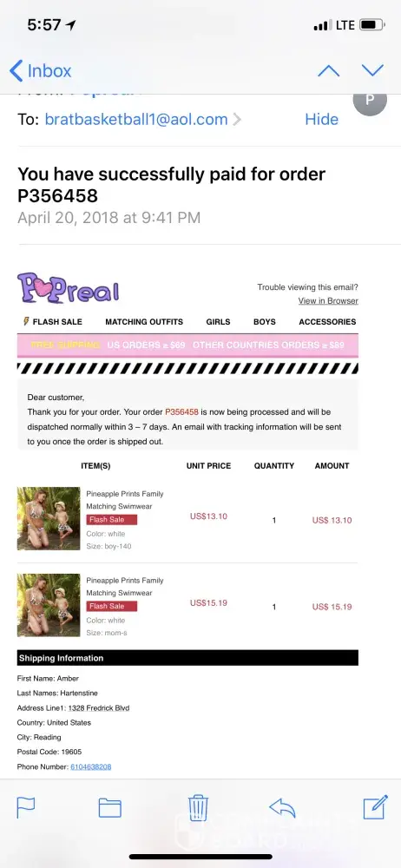Select MATCHING OUTFITS menu item
The height and width of the screenshot is (868, 401).
[x=144, y=322]
